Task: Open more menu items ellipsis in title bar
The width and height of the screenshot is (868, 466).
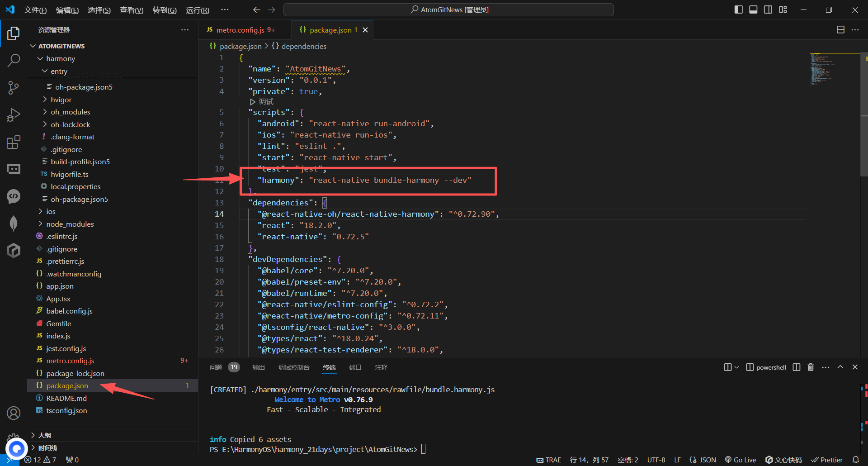Action: 225,10
